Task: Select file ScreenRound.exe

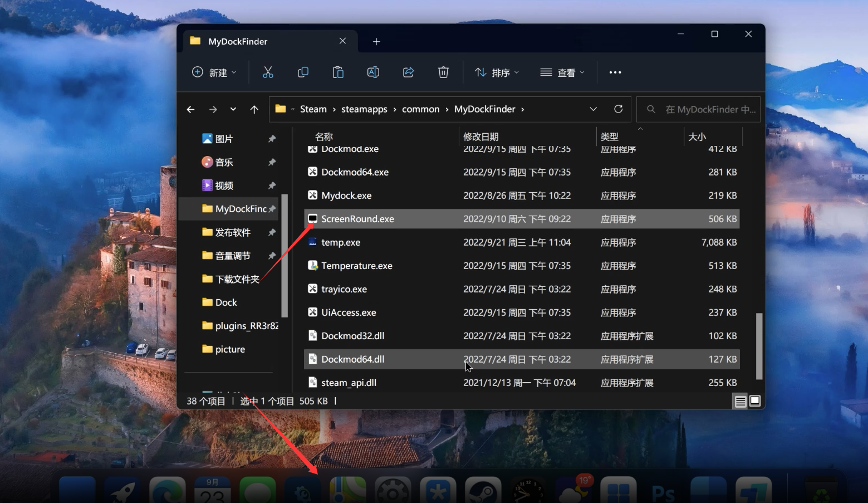Action: [522, 219]
